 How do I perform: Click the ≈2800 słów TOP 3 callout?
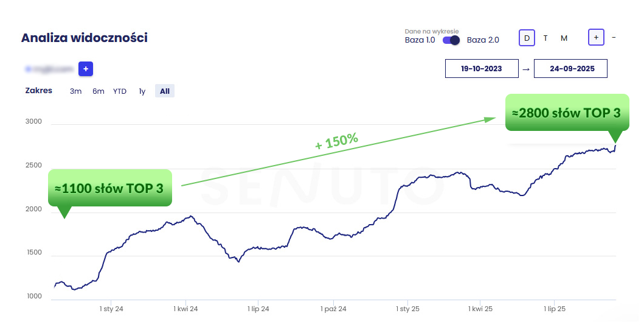coord(566,113)
